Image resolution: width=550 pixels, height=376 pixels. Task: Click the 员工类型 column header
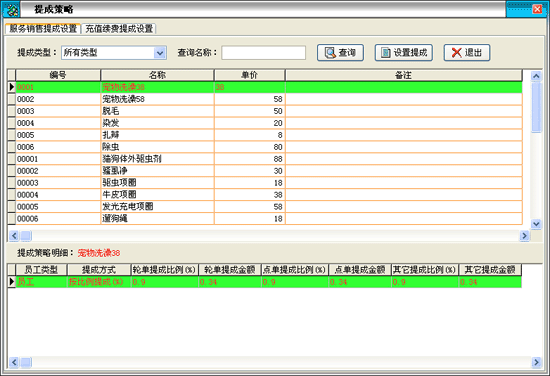[x=41, y=270]
